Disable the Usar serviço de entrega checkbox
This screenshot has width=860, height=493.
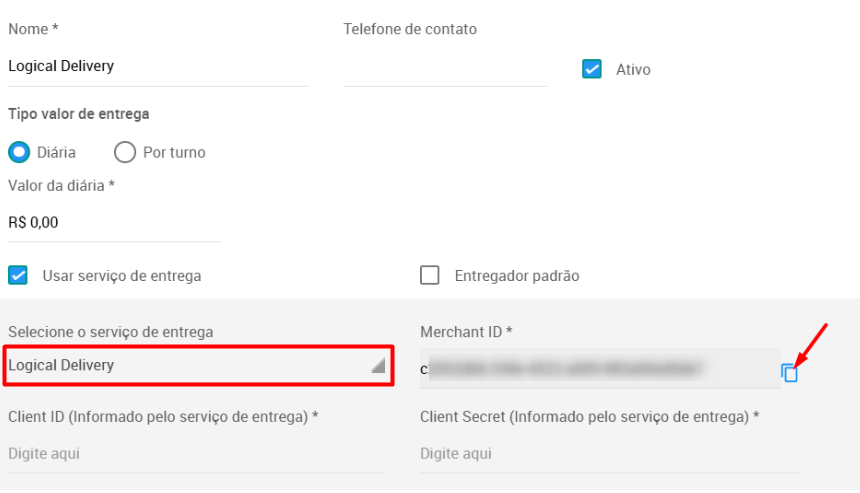click(x=18, y=275)
